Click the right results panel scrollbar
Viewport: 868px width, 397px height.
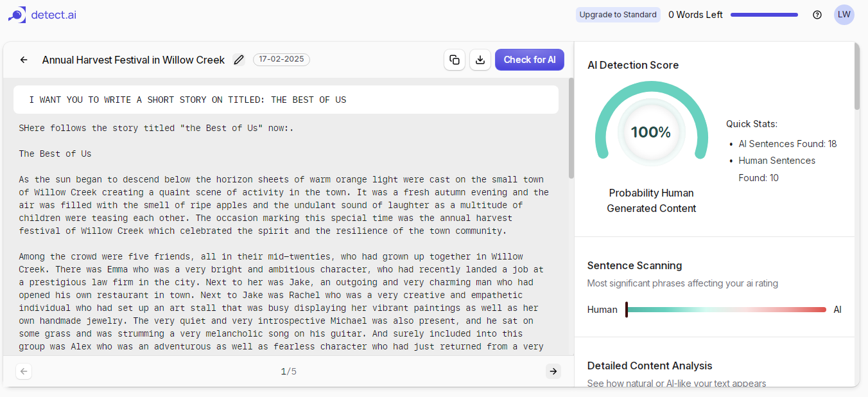click(x=856, y=76)
